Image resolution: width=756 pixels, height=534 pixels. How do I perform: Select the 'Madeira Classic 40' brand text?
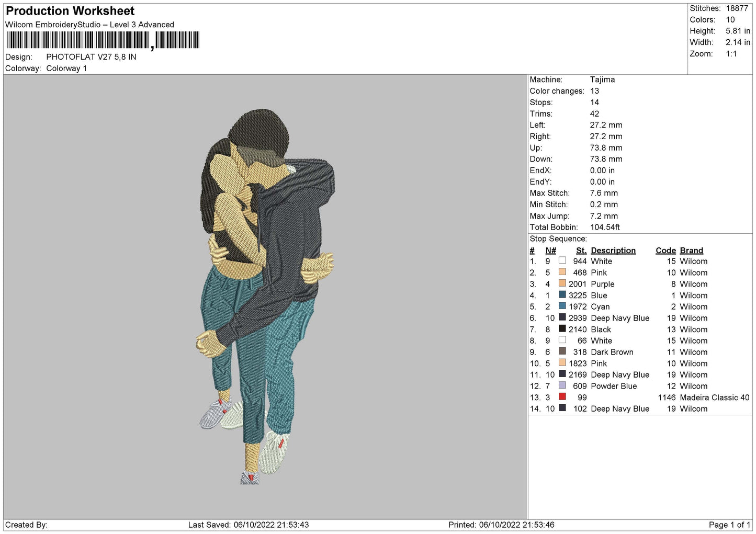(714, 397)
